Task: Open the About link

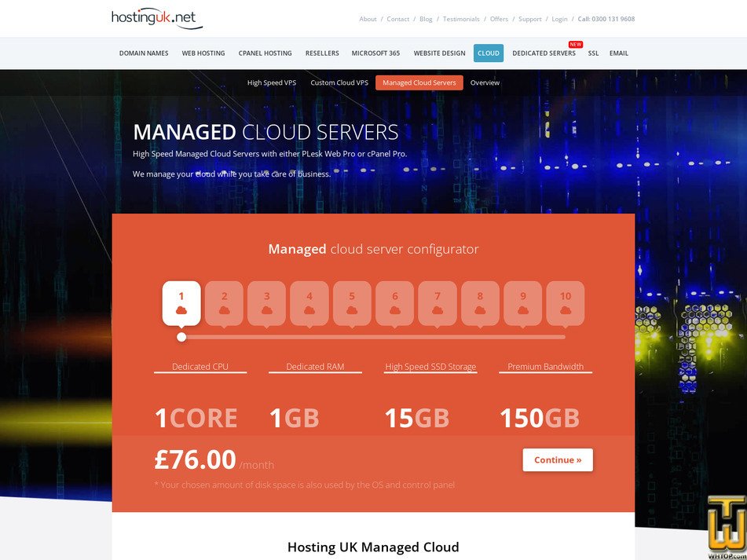Action: click(x=368, y=19)
